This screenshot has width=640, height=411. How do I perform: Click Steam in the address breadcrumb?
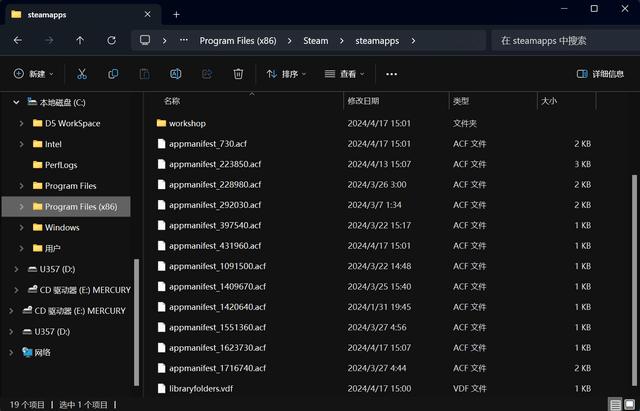click(x=316, y=41)
